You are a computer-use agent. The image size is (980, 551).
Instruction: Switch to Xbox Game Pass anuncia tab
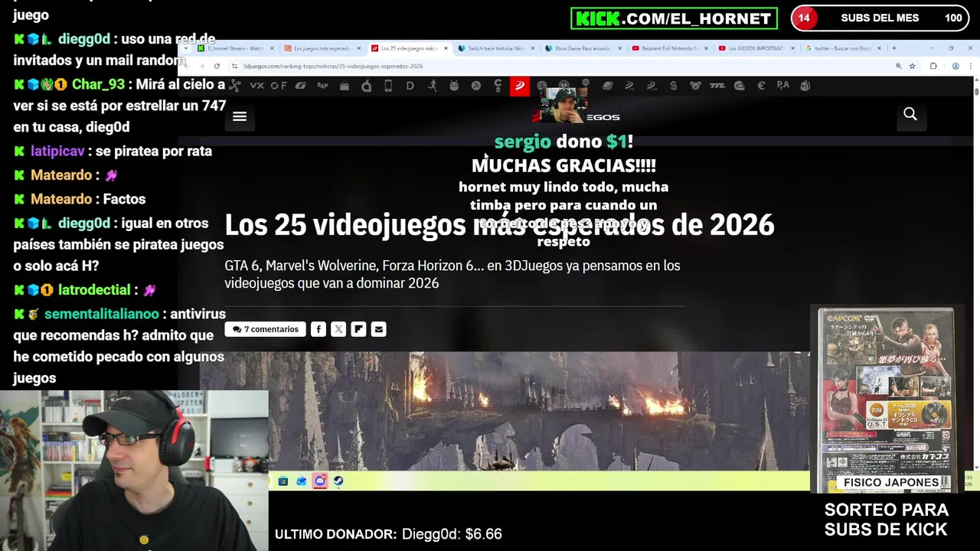tap(583, 48)
